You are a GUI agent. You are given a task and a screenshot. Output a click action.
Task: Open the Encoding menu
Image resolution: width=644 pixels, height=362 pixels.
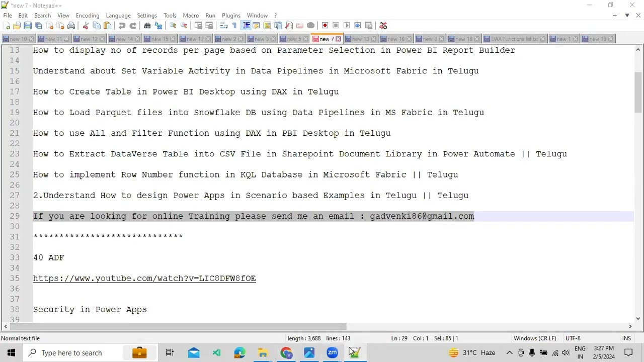88,16
